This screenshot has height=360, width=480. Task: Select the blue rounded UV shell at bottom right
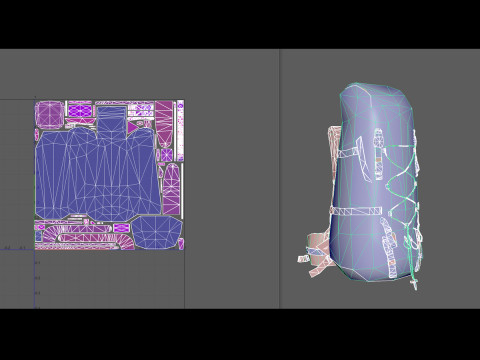click(x=157, y=232)
